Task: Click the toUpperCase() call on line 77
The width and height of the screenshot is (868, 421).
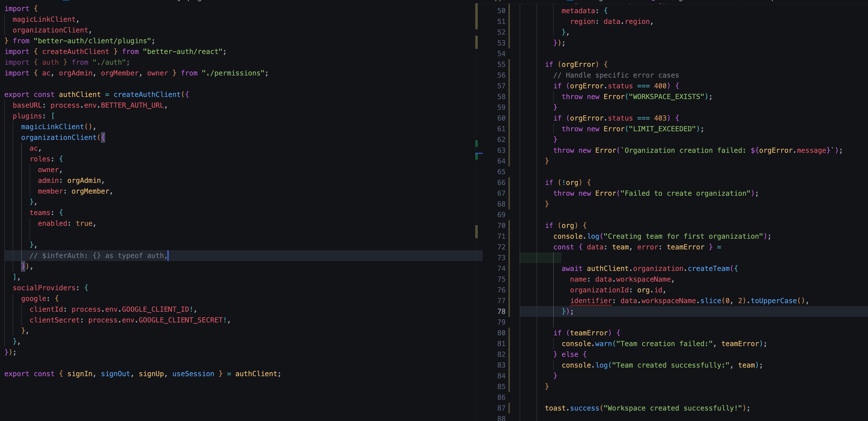Action: 778,301
